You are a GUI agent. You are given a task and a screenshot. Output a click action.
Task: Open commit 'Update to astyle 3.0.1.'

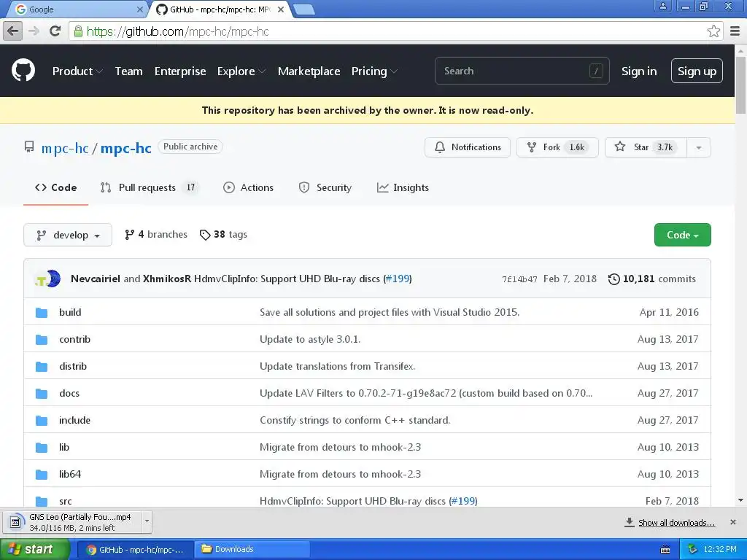point(310,340)
